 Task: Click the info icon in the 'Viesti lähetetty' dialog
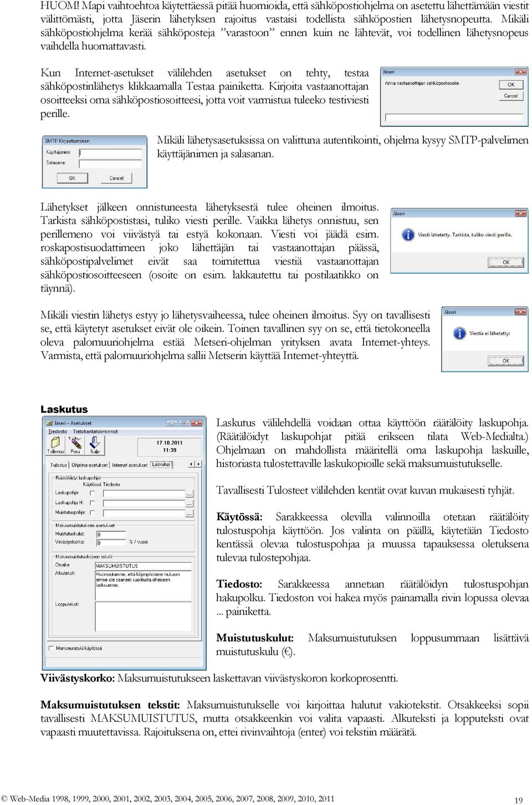[408, 235]
